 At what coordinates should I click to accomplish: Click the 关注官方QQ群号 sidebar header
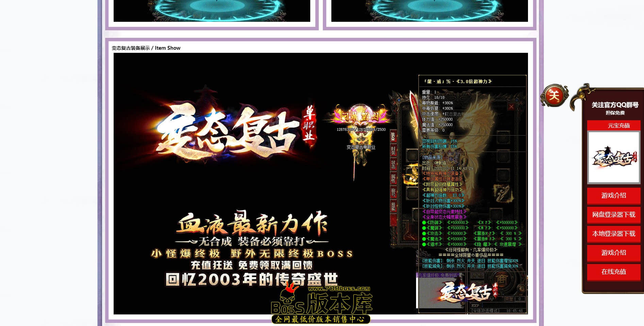click(x=615, y=105)
